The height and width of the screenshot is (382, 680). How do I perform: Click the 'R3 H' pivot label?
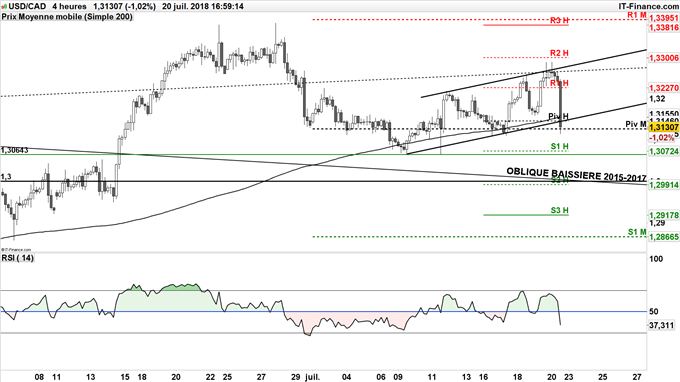tap(559, 20)
